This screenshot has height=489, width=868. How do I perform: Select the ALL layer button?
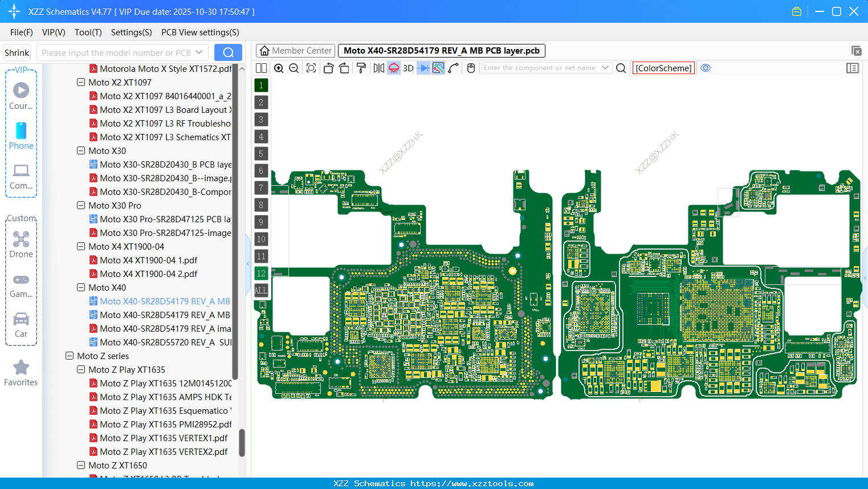coord(260,291)
